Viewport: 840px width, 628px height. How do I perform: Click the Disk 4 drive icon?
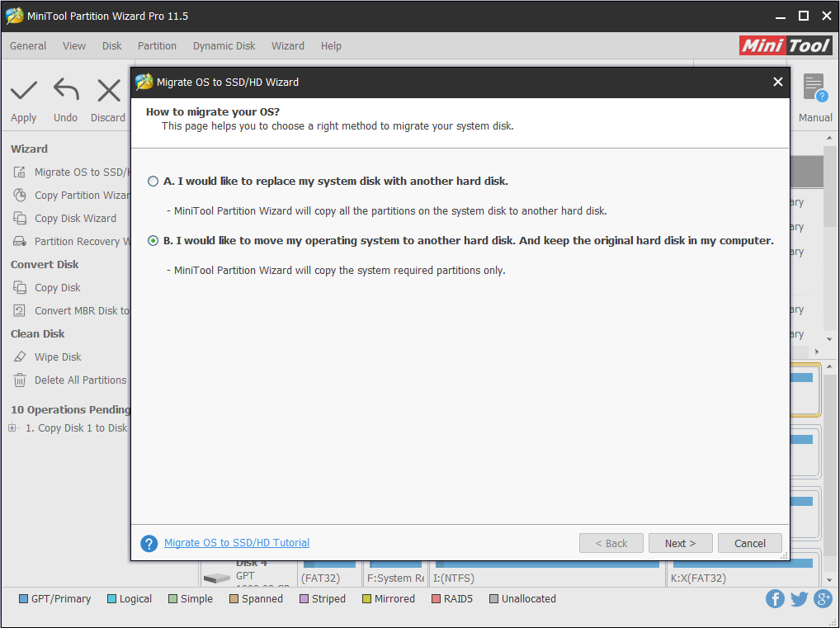click(217, 578)
